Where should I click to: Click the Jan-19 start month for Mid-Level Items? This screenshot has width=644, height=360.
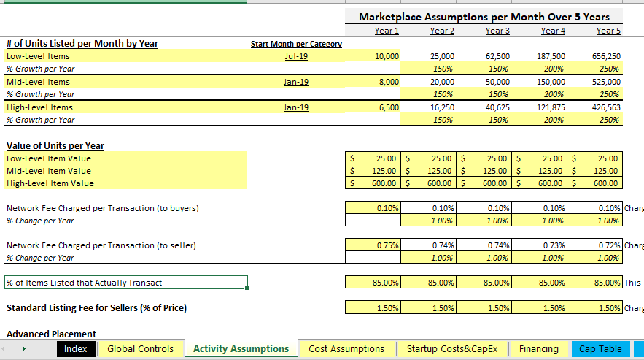pos(295,82)
